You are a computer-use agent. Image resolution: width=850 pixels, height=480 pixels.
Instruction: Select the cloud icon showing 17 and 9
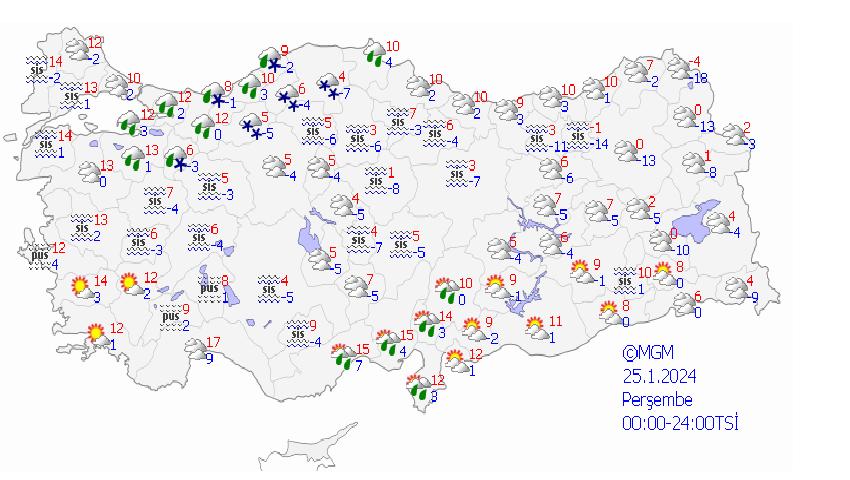(195, 349)
